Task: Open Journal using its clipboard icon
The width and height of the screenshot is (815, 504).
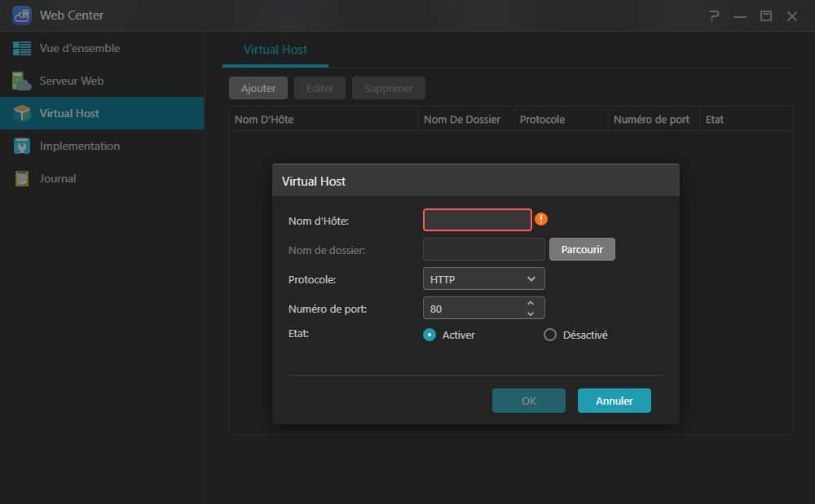Action: tap(22, 179)
